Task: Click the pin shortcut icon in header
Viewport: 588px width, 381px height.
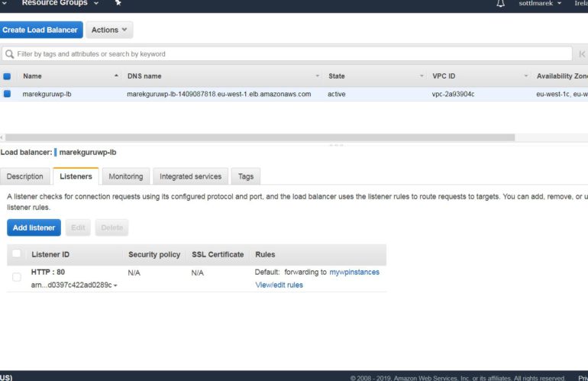Action: [118, 3]
